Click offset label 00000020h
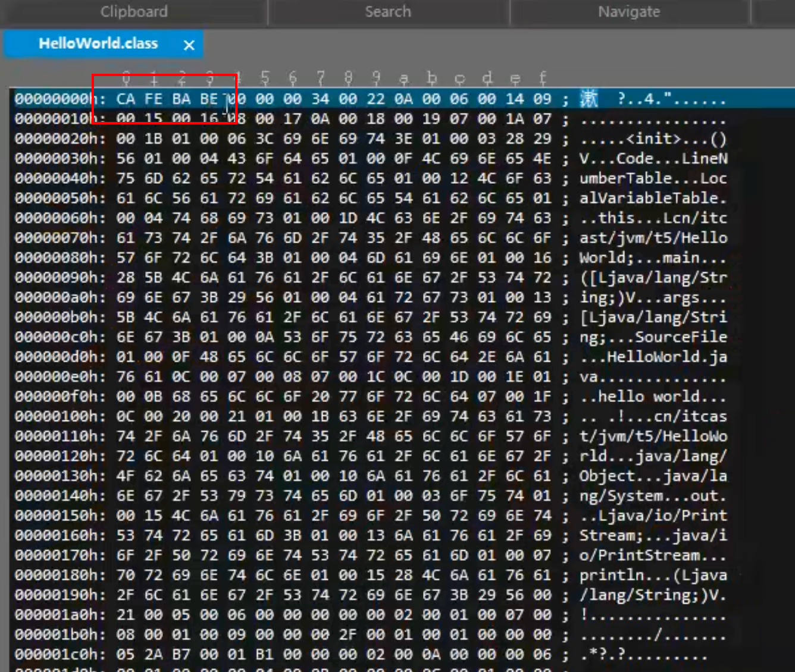Image resolution: width=795 pixels, height=672 pixels. point(60,139)
